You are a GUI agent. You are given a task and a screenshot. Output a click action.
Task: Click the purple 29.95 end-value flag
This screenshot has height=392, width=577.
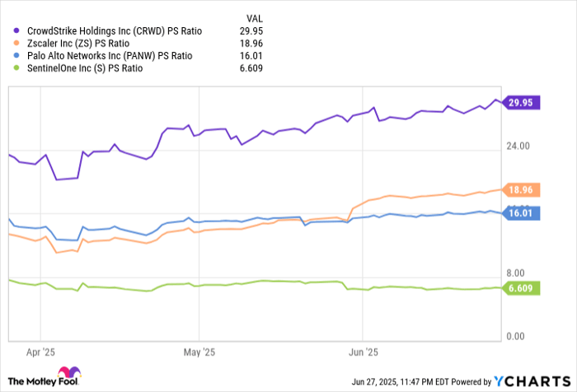tap(520, 103)
